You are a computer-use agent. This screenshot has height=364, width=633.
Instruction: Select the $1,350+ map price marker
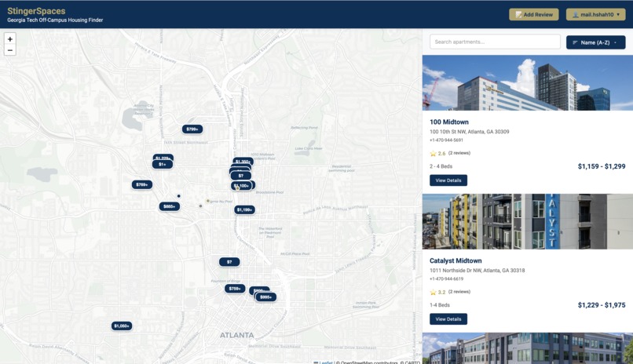[243, 161]
